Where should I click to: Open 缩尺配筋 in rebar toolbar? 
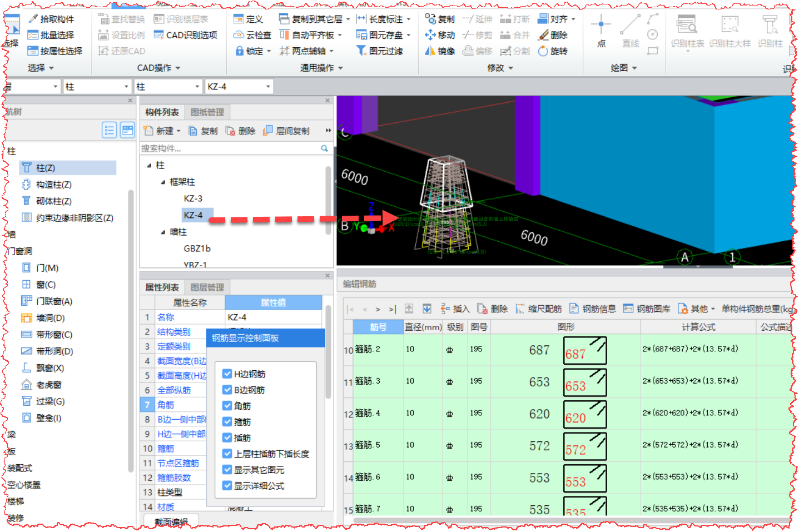pos(538,309)
